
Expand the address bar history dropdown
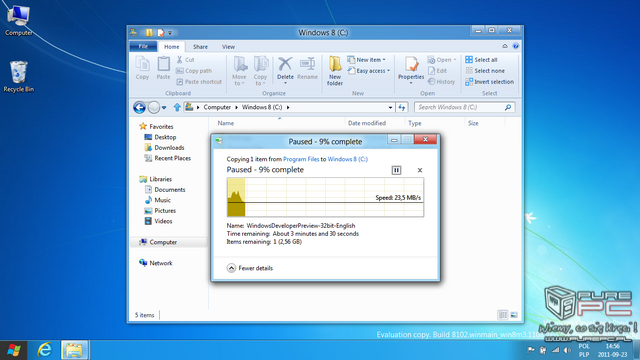point(390,107)
